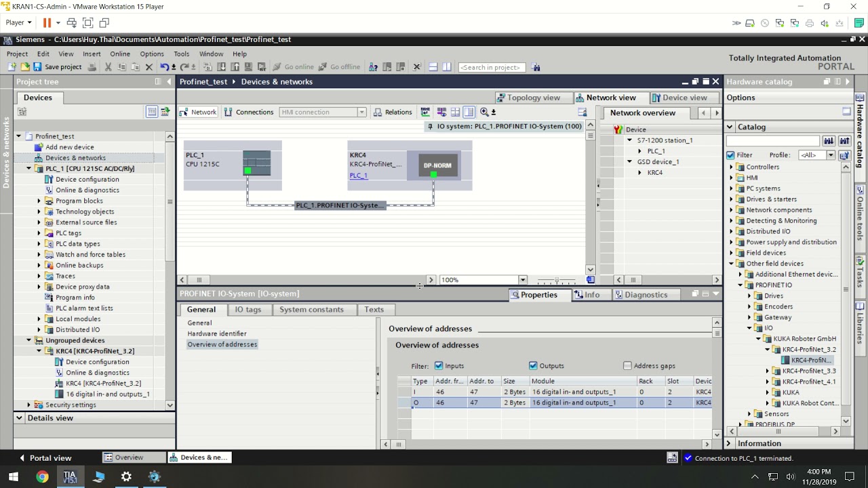
Task: Click the Go online button
Action: tap(293, 67)
